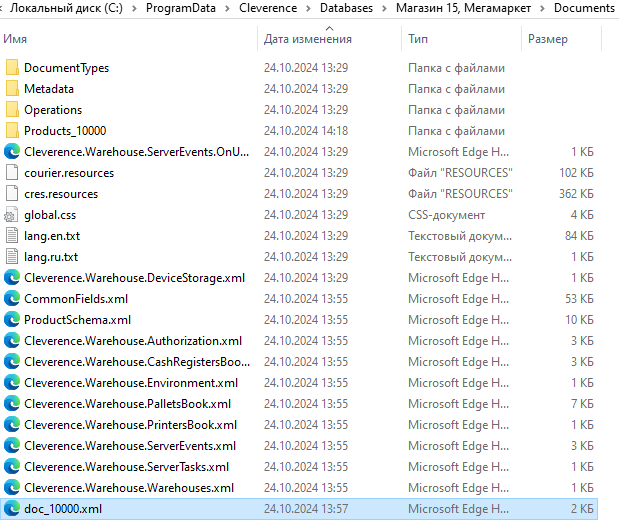Select the lang.en.txt document icon
Screen dimensions: 619x523
click(12, 236)
